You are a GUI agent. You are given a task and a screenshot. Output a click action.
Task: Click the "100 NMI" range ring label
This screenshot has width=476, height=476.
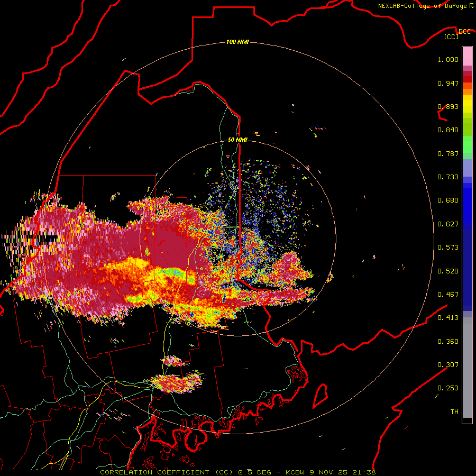click(237, 42)
